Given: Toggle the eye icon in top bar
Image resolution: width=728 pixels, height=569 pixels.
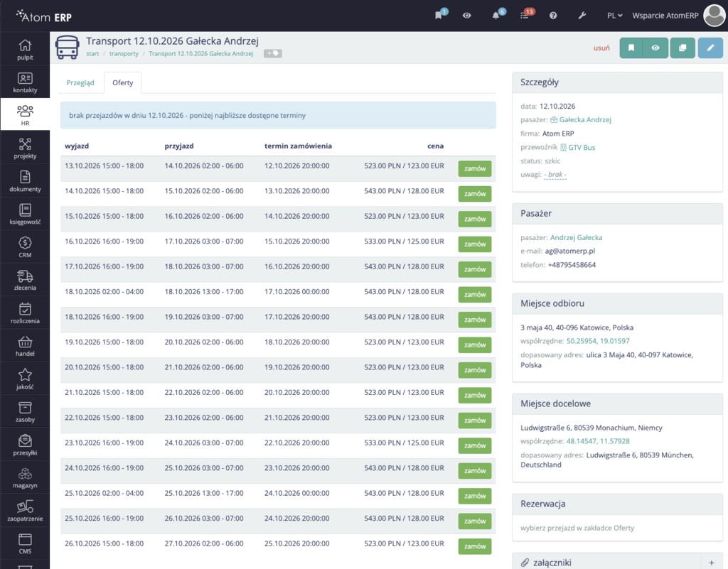Looking at the screenshot, I should 467,16.
